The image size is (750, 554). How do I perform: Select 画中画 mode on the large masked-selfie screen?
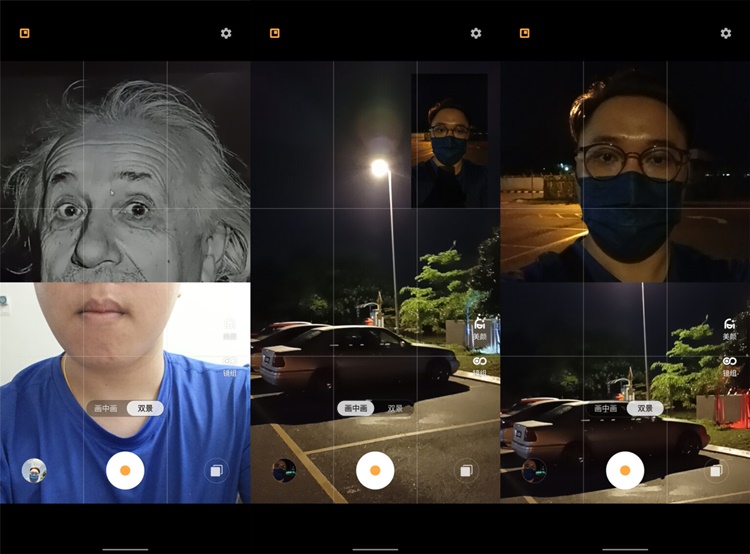pos(606,408)
